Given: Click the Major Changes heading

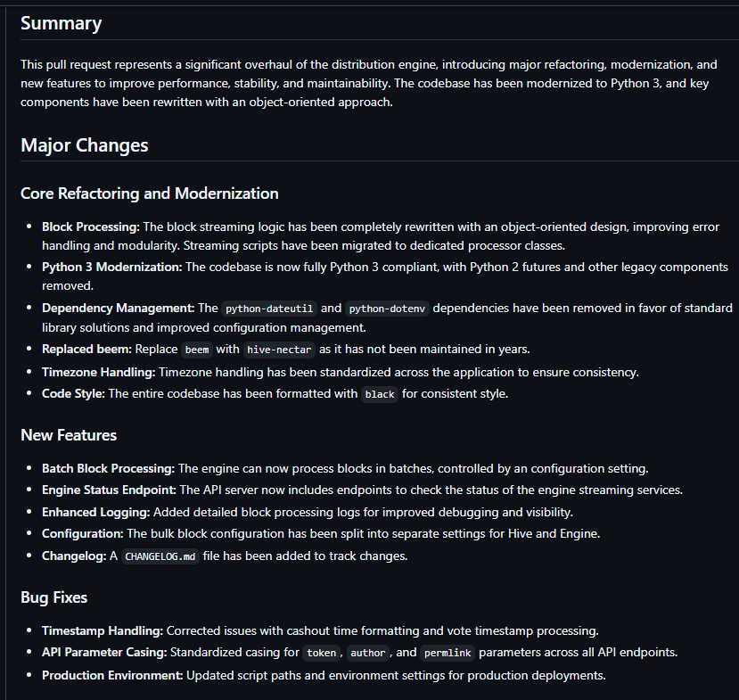Looking at the screenshot, I should point(84,145).
